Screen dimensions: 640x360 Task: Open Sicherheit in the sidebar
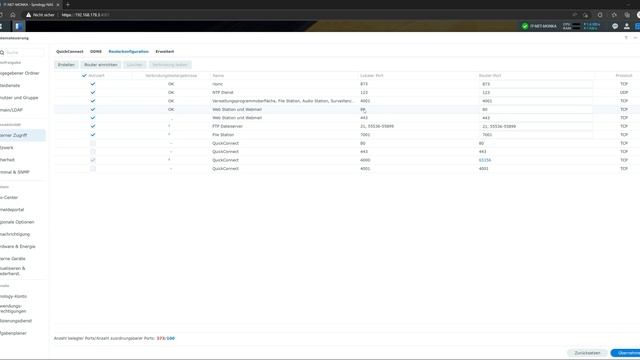[x=8, y=160]
